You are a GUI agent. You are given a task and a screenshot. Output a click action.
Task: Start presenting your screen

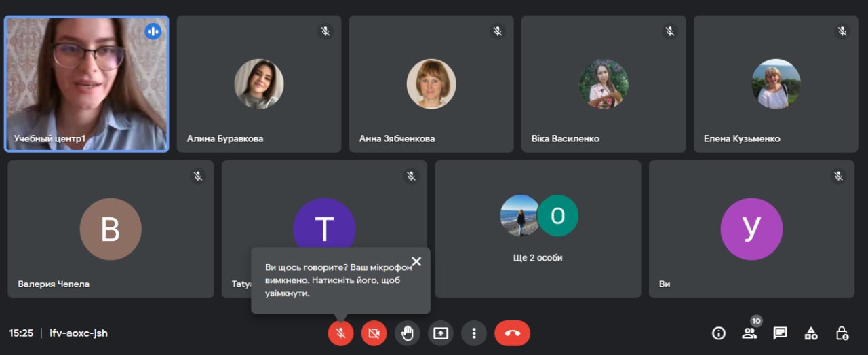point(441,333)
